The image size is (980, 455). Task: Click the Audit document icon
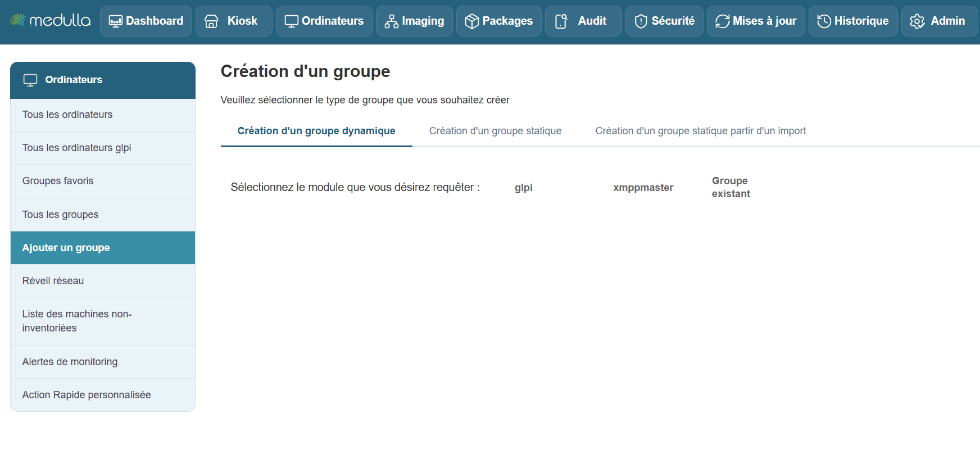(561, 21)
